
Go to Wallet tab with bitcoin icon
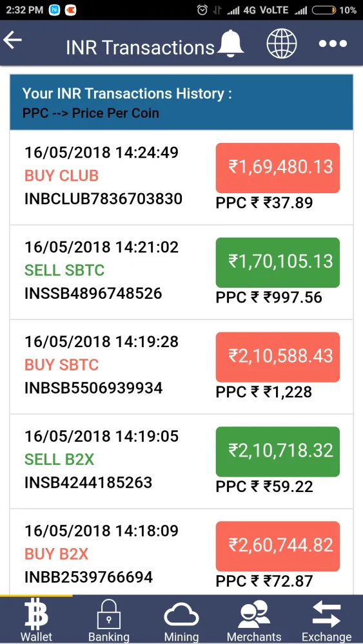point(36,620)
